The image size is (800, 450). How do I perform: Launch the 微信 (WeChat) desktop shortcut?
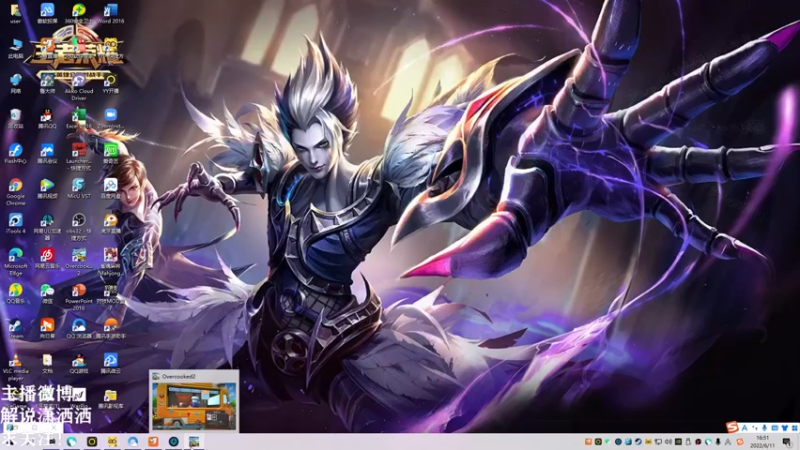[x=47, y=293]
